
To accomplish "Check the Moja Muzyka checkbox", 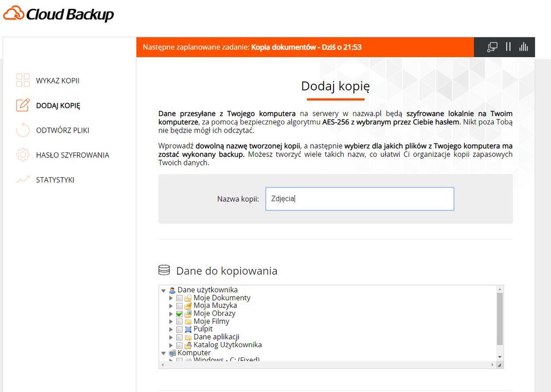I will click(x=179, y=306).
